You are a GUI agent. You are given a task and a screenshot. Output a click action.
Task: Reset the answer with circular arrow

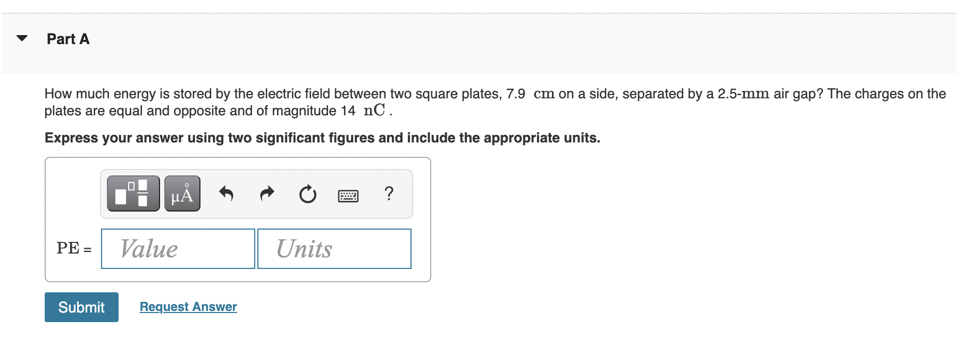[307, 194]
